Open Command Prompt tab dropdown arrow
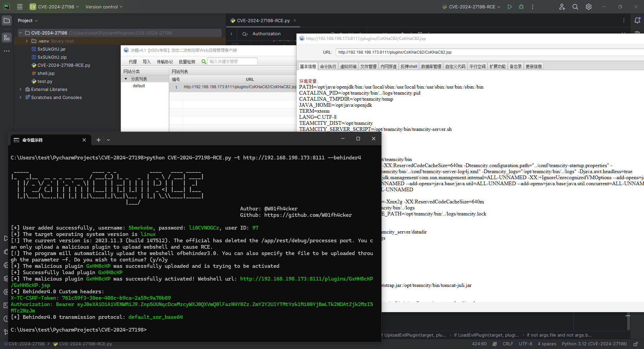This screenshot has width=644, height=349. [108, 140]
